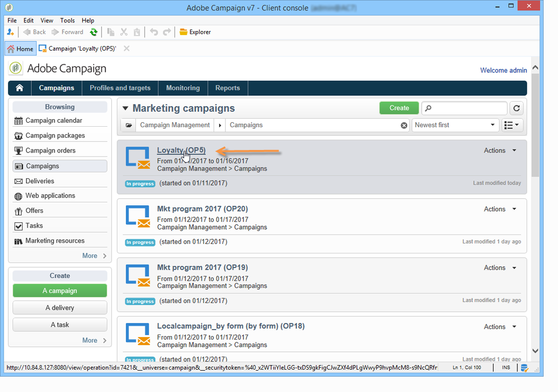
Task: Clear the folder filter with X icon
Action: coord(404,125)
